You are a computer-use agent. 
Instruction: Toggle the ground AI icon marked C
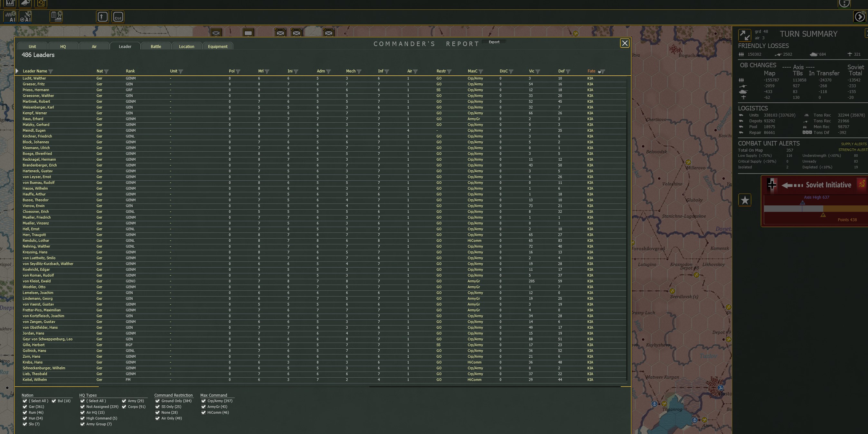click(10, 16)
